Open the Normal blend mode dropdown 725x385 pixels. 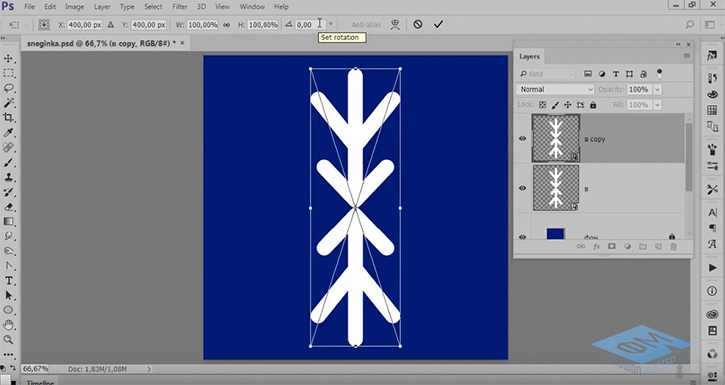coord(555,89)
